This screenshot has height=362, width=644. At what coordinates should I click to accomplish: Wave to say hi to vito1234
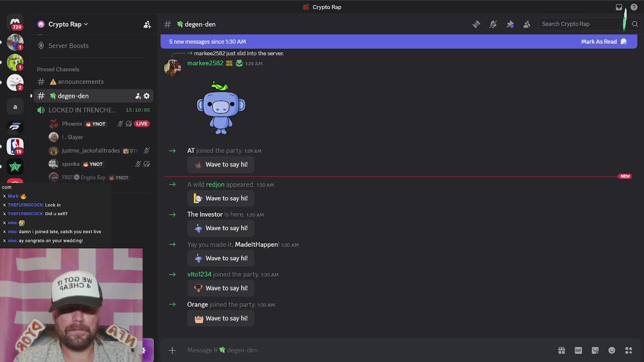click(x=221, y=288)
